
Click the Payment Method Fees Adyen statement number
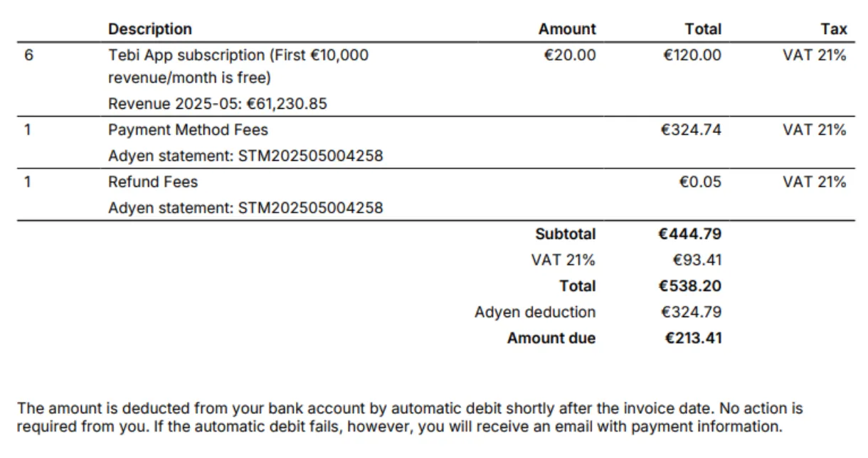[310, 156]
